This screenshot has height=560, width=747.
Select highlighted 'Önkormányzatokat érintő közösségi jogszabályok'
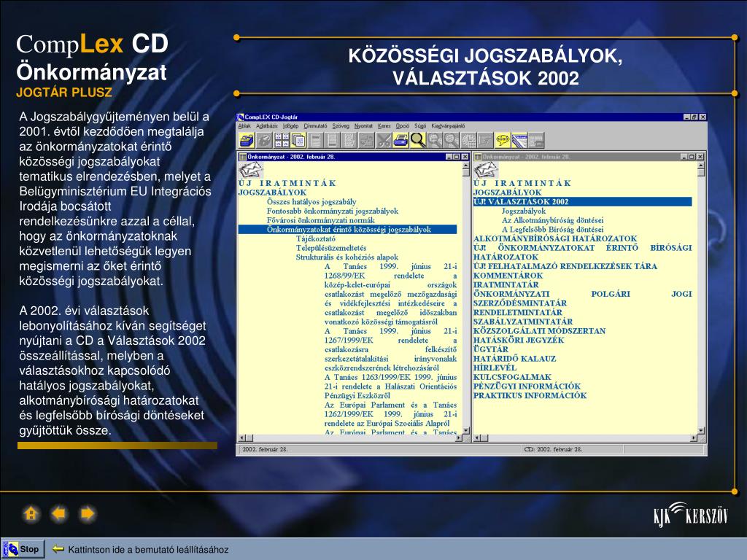pyautogui.click(x=348, y=230)
